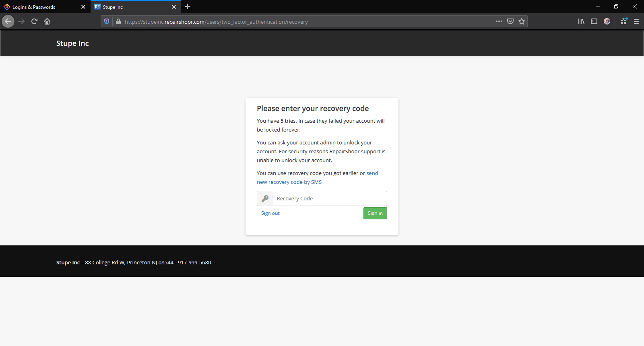
Task: Go back to the previous page
Action: coord(8,21)
